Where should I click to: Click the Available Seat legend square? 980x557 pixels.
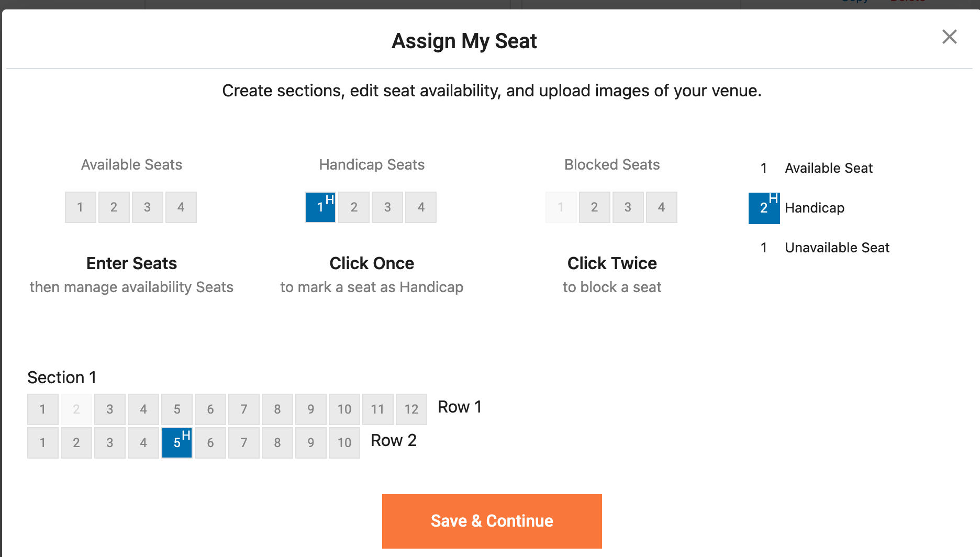763,168
